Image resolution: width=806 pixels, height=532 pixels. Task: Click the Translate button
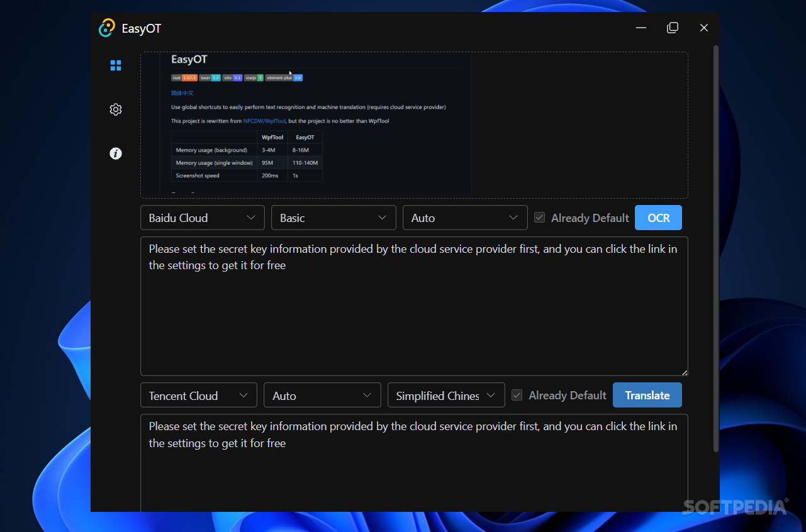[x=647, y=395]
